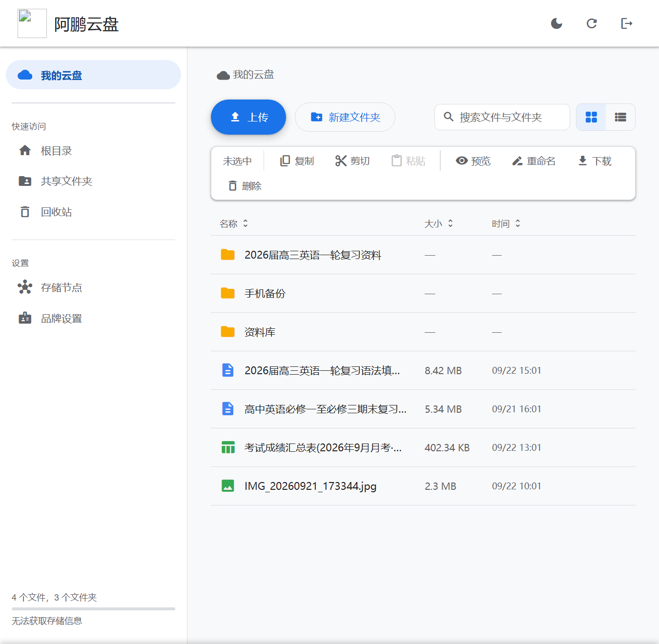The image size is (659, 644).
Task: Click folder icon of 资料库
Action: (x=227, y=332)
